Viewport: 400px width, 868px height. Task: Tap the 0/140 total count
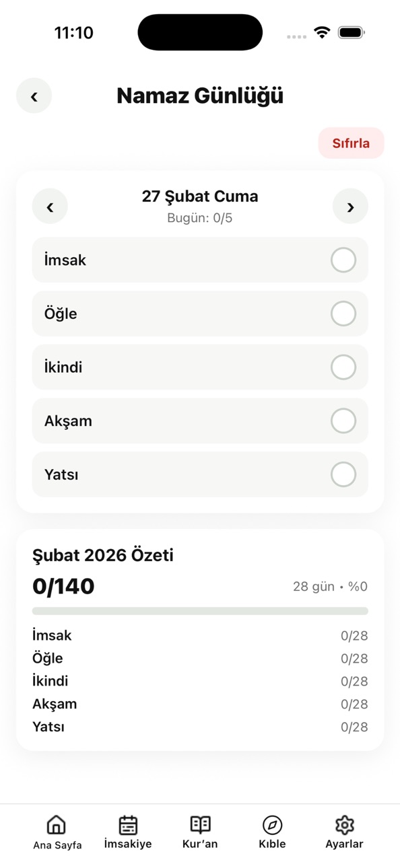pyautogui.click(x=63, y=586)
